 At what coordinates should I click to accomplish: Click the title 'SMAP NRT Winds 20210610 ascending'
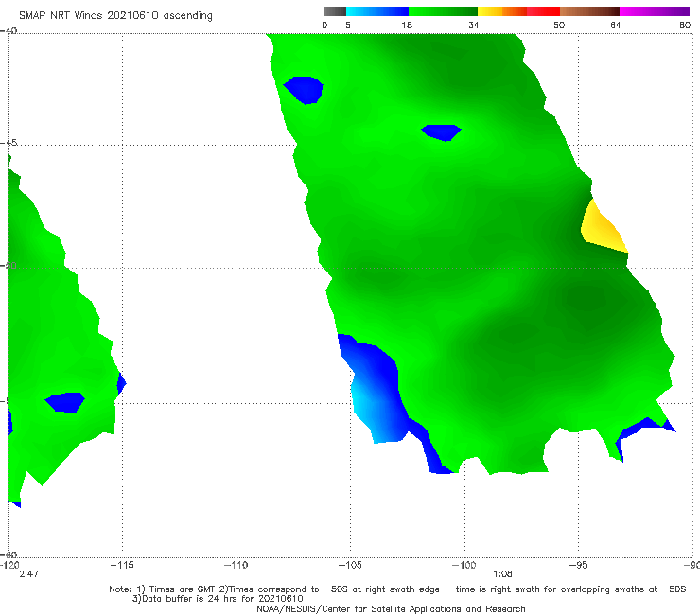pyautogui.click(x=115, y=16)
